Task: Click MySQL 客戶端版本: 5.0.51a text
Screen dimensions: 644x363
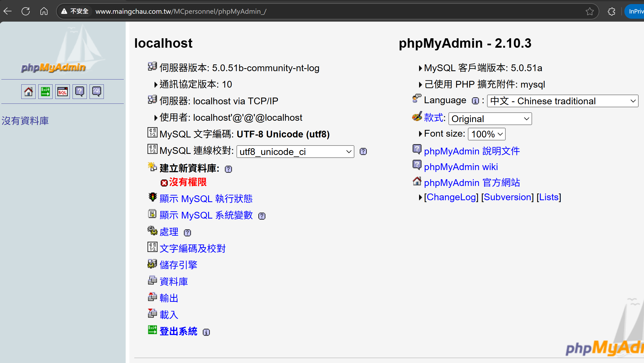Action: 483,68
